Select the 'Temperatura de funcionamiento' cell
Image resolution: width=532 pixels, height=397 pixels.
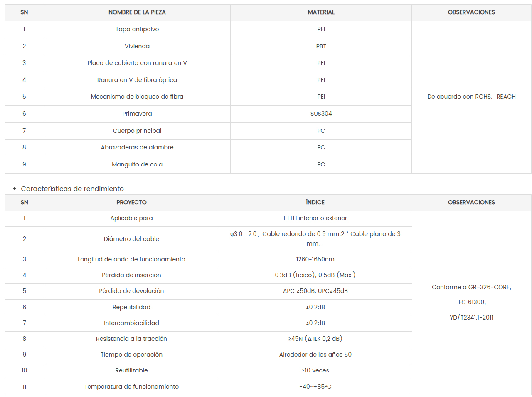click(x=131, y=387)
